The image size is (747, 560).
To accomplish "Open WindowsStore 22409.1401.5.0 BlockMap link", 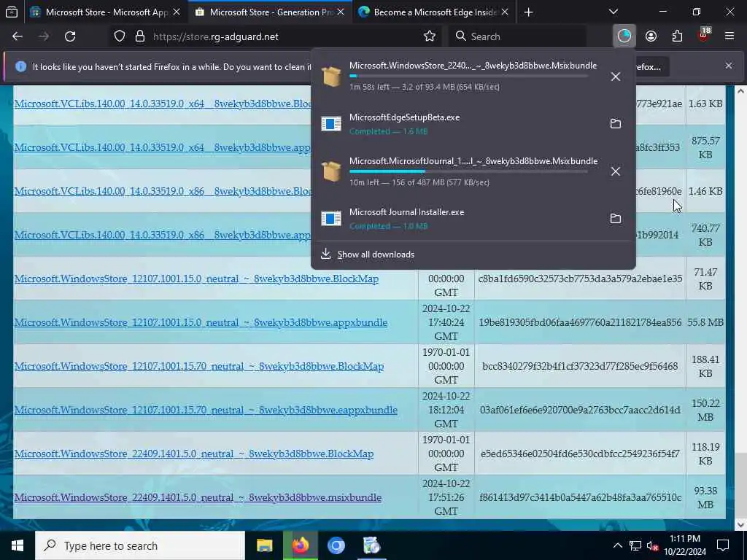I will point(194,454).
